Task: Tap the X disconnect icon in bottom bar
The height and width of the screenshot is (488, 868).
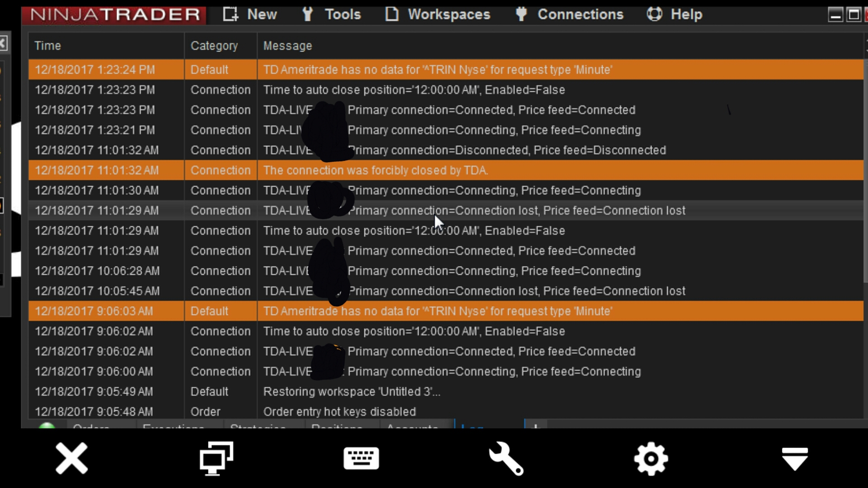Action: click(71, 458)
